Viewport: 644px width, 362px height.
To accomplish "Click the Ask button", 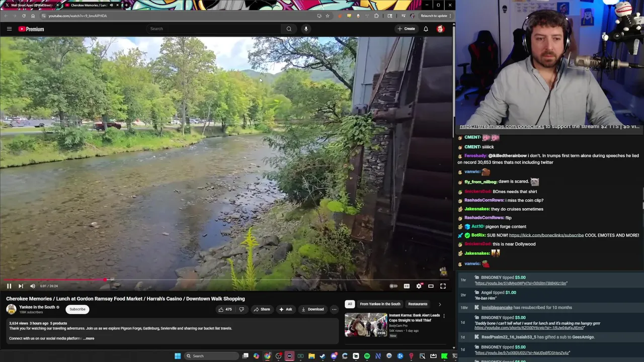I will coord(286,309).
